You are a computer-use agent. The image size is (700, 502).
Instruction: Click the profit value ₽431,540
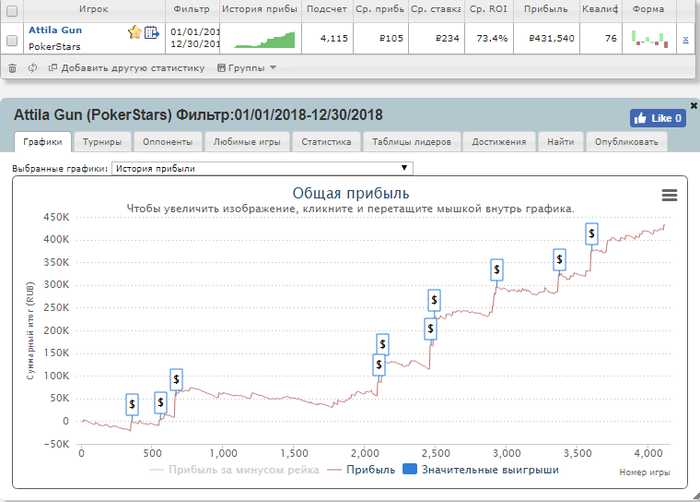(551, 38)
